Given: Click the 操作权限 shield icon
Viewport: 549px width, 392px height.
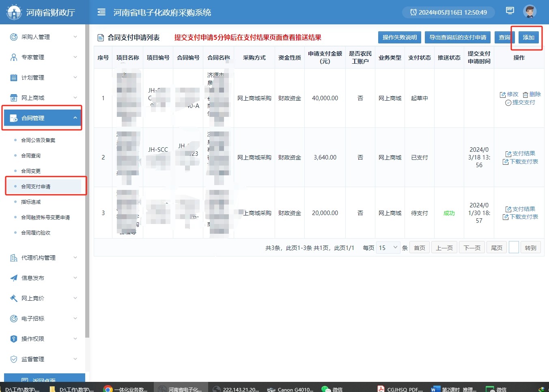Looking at the screenshot, I should tap(14, 339).
